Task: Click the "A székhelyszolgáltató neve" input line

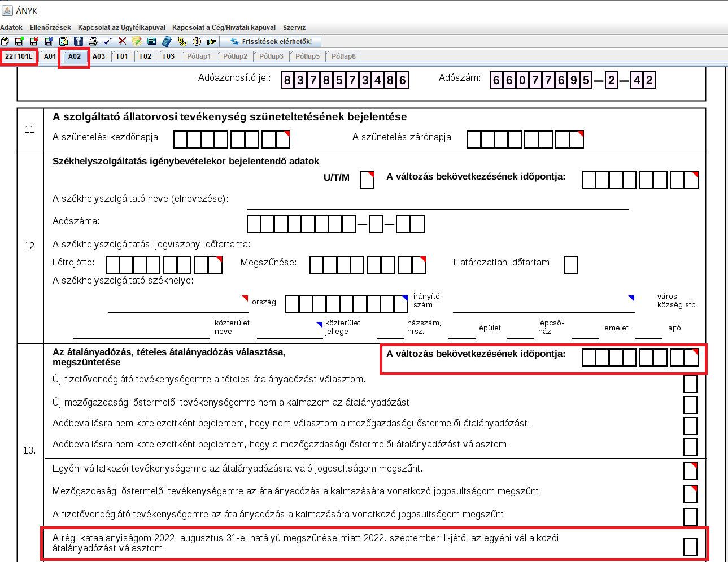Action: coord(438,202)
